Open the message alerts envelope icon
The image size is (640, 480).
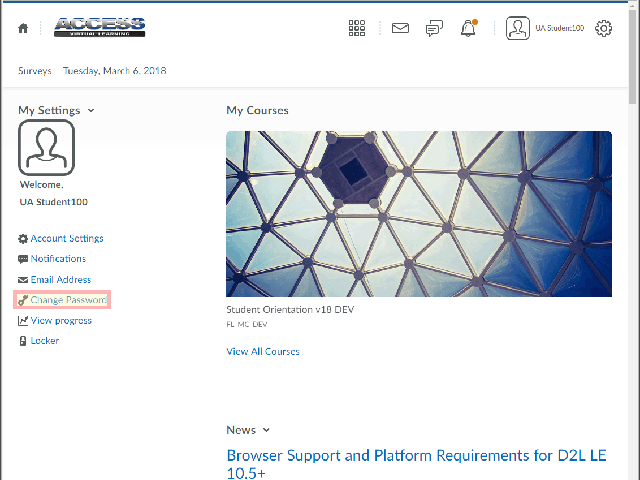click(x=400, y=28)
